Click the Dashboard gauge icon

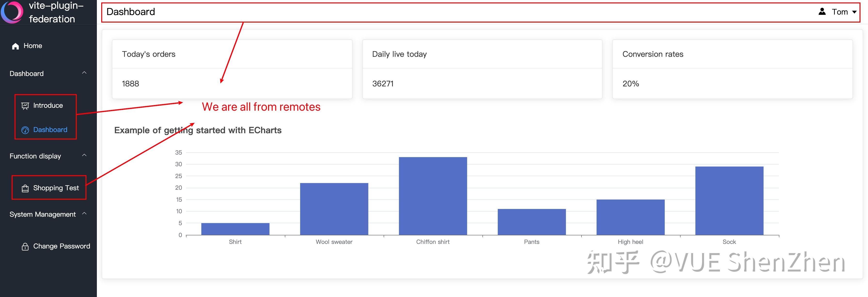point(25,130)
